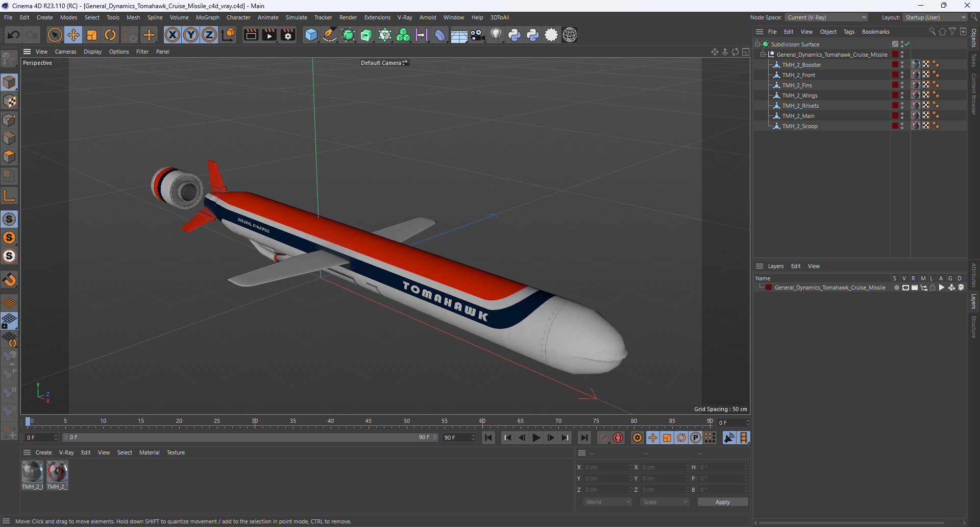The image size is (980, 527).
Task: Collapse General_Dynamics_Tomahawk_Cruise_Missile null node
Action: pyautogui.click(x=763, y=55)
